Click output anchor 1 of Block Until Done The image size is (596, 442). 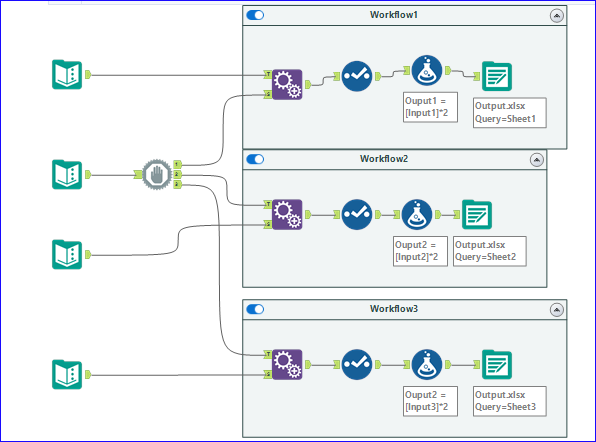(x=178, y=164)
